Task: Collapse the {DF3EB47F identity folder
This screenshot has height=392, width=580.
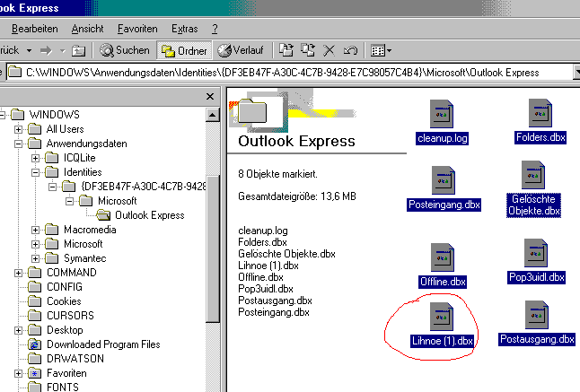Action: (x=53, y=187)
